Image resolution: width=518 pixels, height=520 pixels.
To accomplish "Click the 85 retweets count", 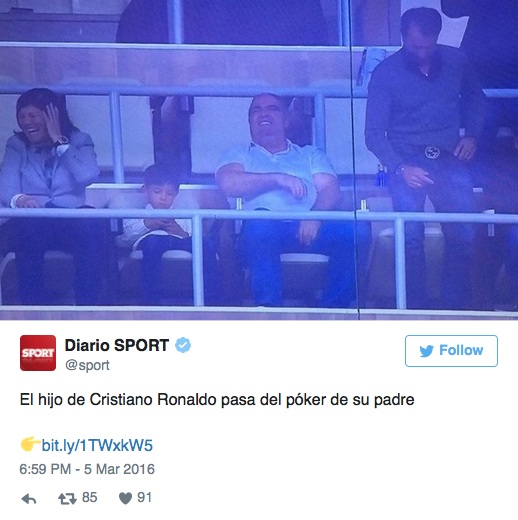I will point(90,497).
